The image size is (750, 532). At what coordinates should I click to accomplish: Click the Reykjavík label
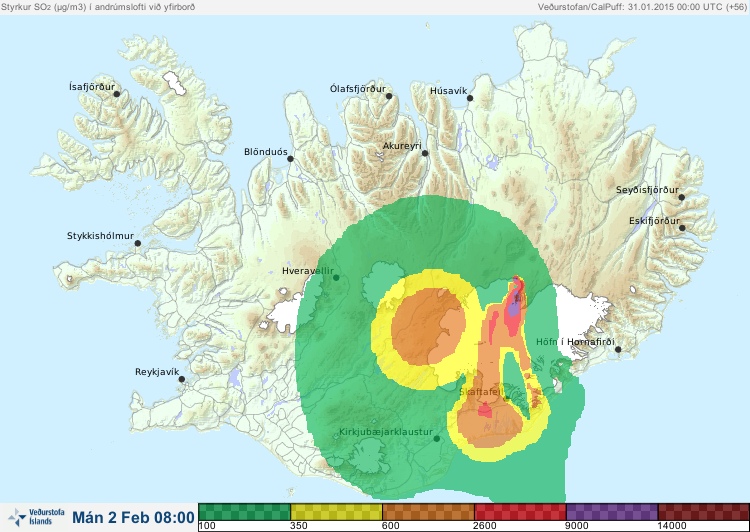(157, 372)
